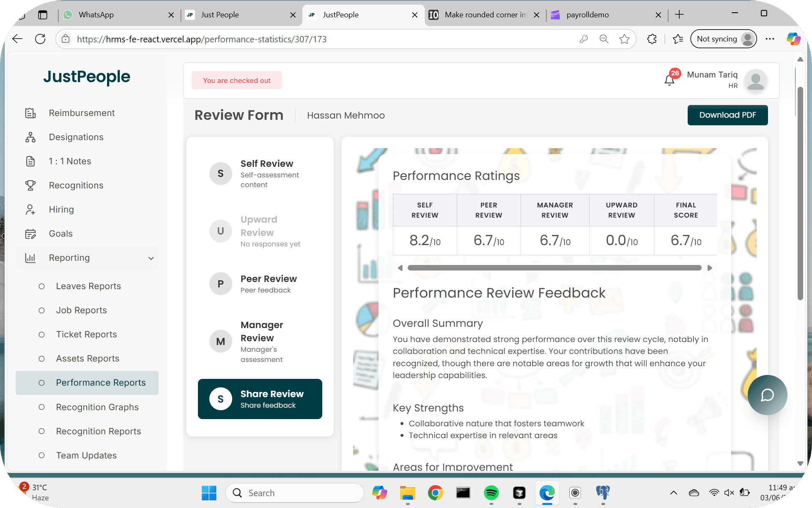Open browser Settings and more menu
812x508 pixels.
(770, 39)
